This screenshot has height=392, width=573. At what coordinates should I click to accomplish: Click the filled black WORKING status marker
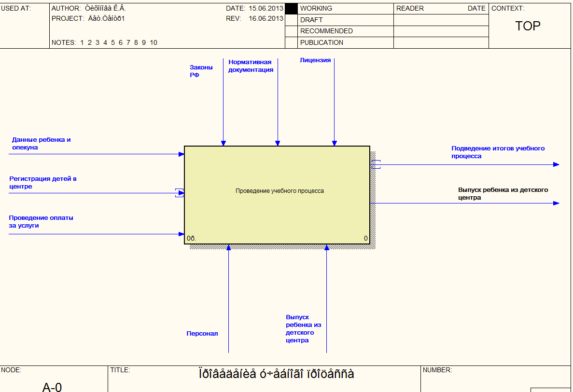pyautogui.click(x=291, y=9)
